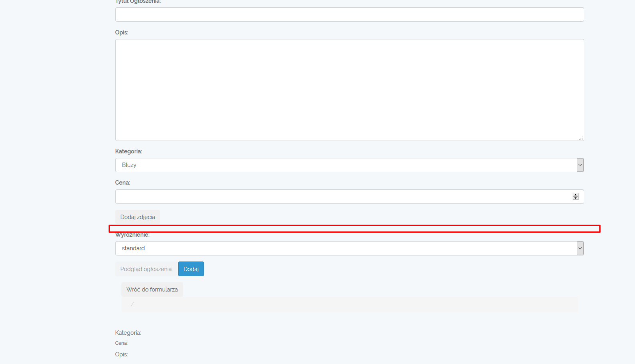
Task: Click the Podgląd ogłoszenia button
Action: tap(146, 269)
